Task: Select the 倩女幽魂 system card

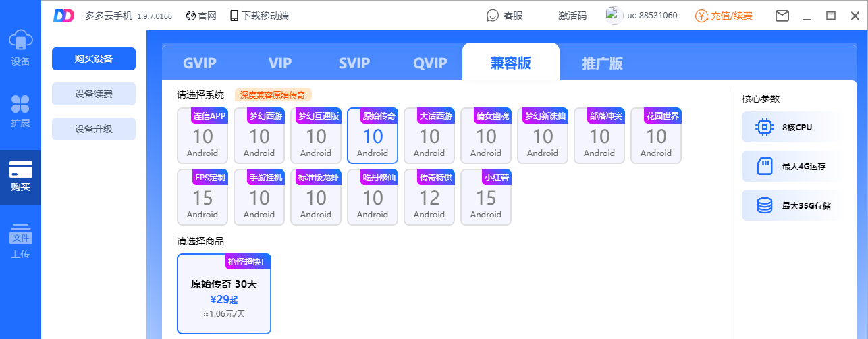Action: 486,136
